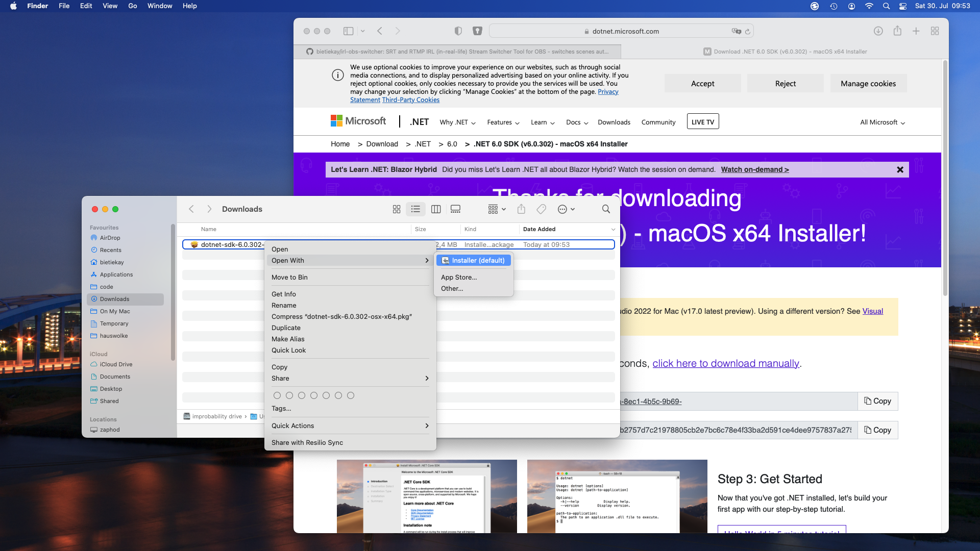
Task: Click the Finder share toolbar icon
Action: click(x=521, y=209)
